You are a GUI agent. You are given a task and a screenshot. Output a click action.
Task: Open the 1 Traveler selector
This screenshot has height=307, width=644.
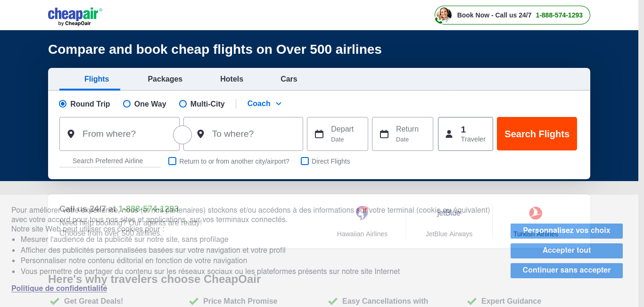tap(465, 134)
